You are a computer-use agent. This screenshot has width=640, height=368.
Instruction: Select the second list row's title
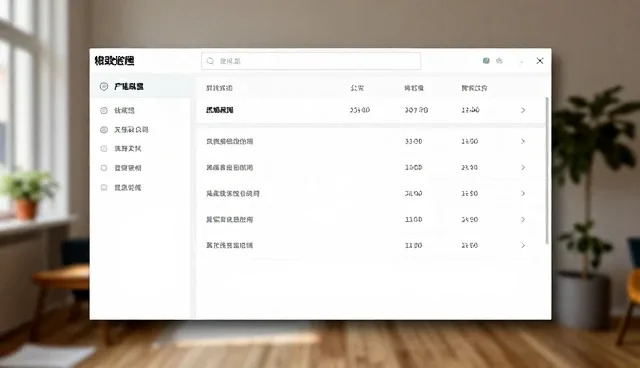pos(229,141)
